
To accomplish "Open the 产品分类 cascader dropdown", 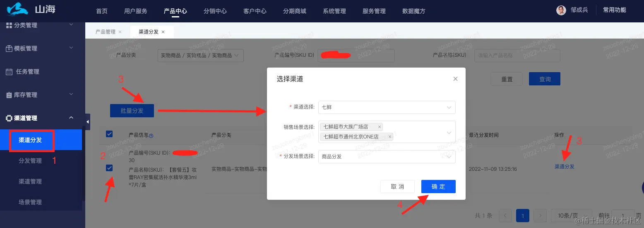I will [x=200, y=55].
